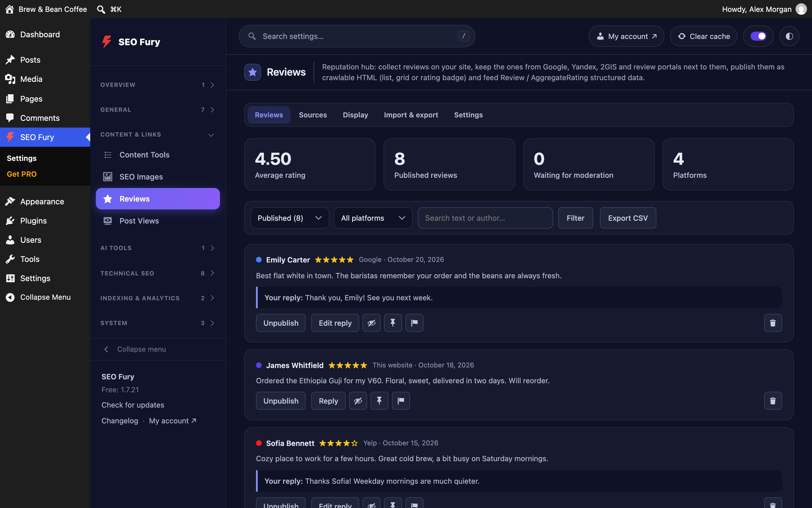Screen dimensions: 812x508
Task: Click the contrast theme icon in header
Action: click(789, 36)
